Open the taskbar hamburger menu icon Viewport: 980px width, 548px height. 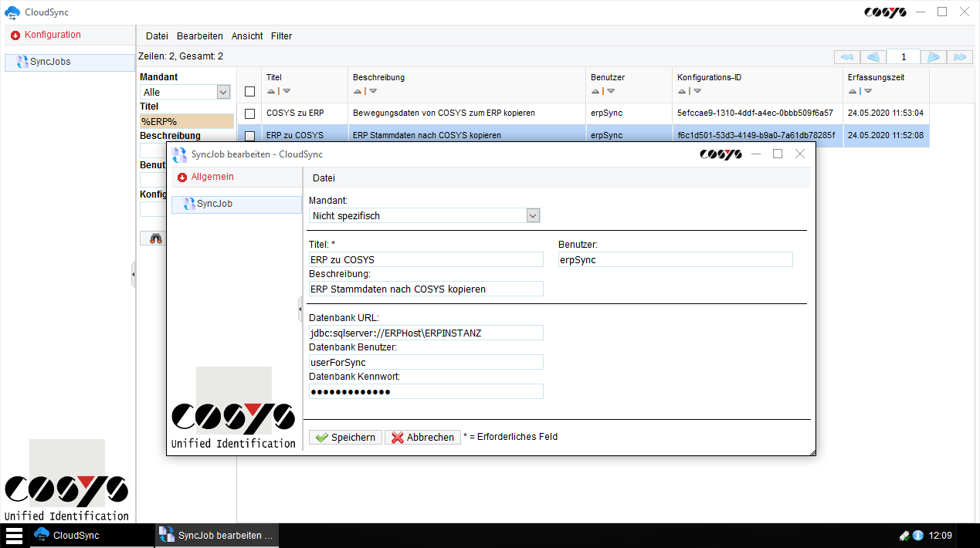15,535
